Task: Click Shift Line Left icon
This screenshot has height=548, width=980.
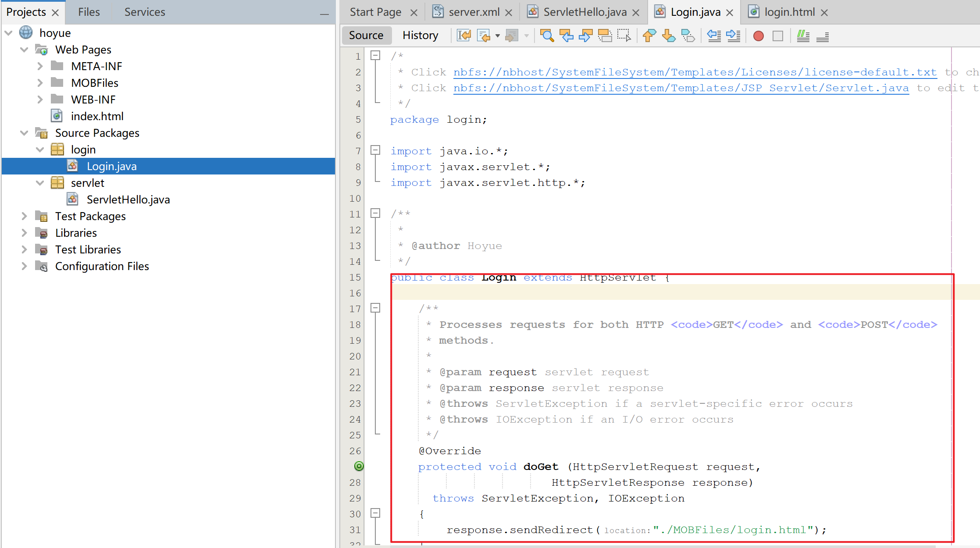Action: tap(714, 36)
